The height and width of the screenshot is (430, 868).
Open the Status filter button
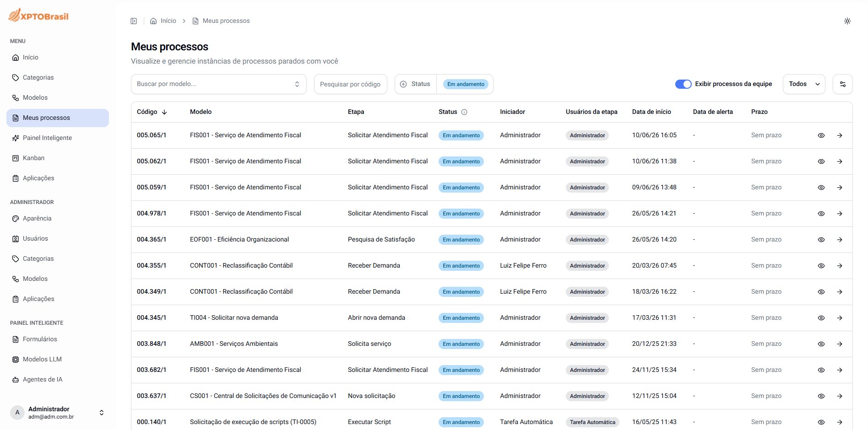click(416, 84)
